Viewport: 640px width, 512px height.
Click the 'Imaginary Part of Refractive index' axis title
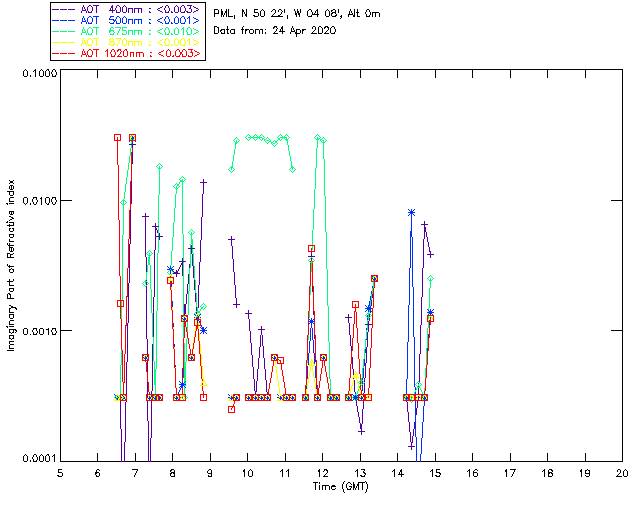pos(11,265)
